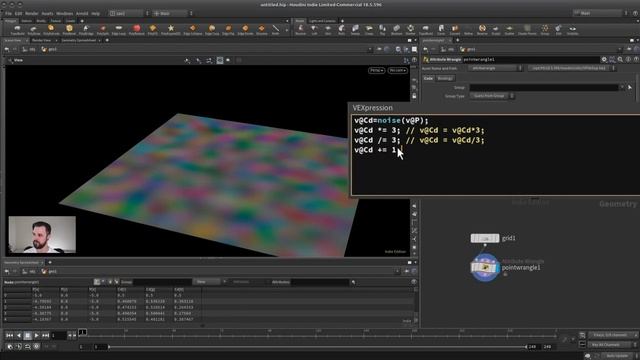
Task: Select the TopoBuild tool in the Polygon shelf
Action: (18, 30)
